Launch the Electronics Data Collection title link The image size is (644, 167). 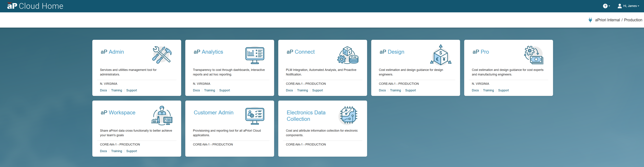pyautogui.click(x=306, y=116)
